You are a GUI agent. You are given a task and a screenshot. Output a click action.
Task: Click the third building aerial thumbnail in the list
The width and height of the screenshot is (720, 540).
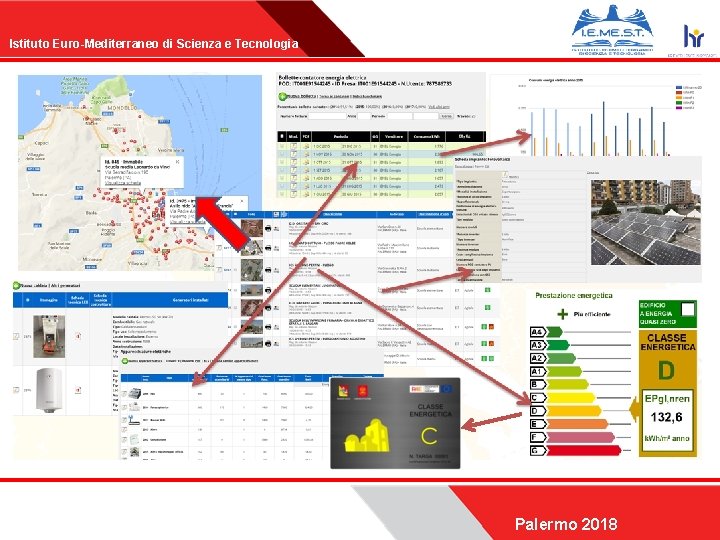pos(252,270)
